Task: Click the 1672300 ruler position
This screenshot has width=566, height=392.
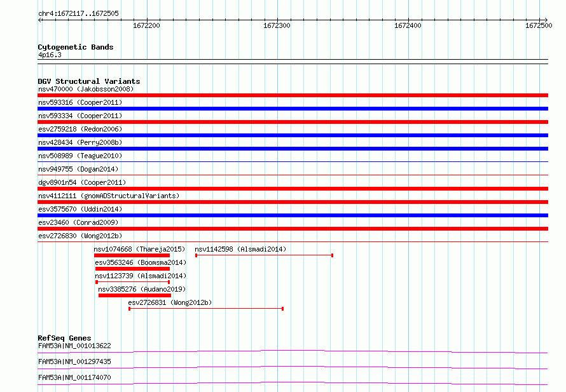Action: 277,25
